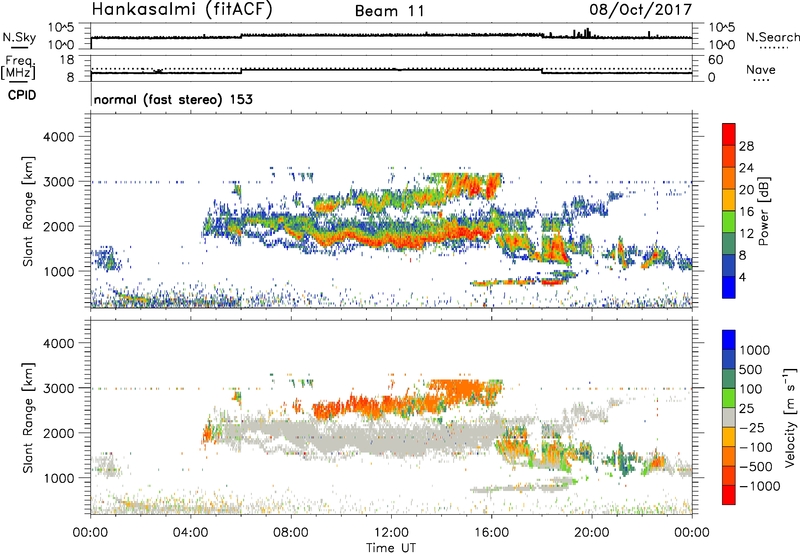The height and width of the screenshot is (554, 800).
Task: Click the 18 tick on frequency axis
Action: click(x=67, y=60)
